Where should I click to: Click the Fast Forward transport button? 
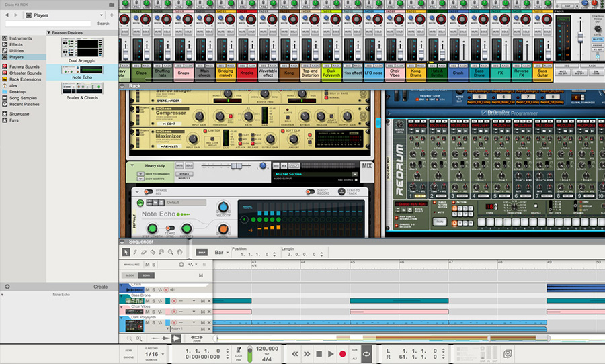(x=307, y=353)
